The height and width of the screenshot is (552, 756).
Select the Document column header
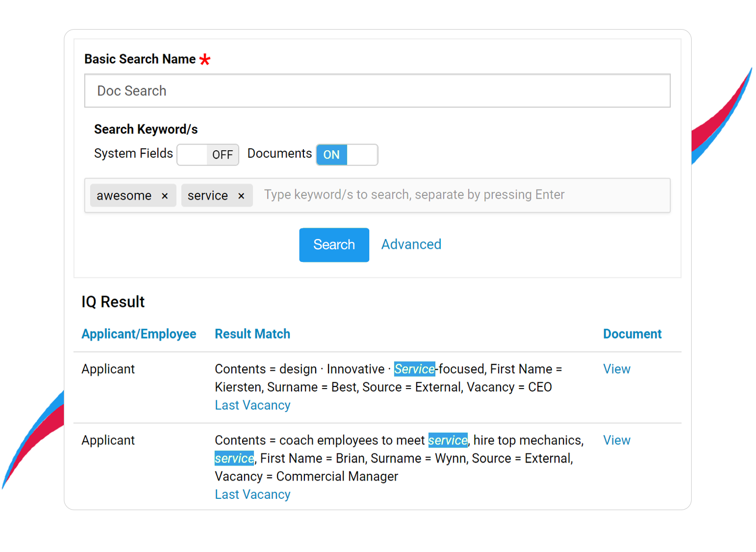point(632,334)
